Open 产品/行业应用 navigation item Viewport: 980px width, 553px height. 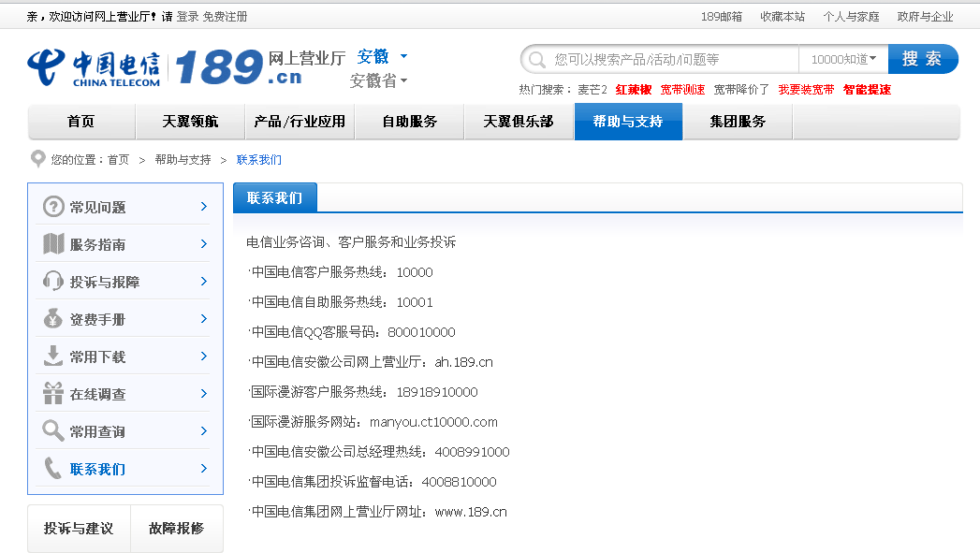point(300,122)
